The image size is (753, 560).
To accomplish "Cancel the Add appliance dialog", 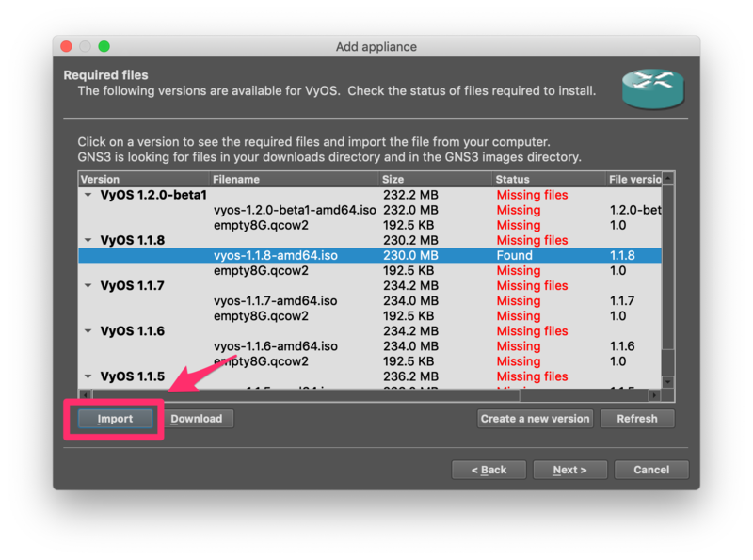I will pyautogui.click(x=651, y=470).
